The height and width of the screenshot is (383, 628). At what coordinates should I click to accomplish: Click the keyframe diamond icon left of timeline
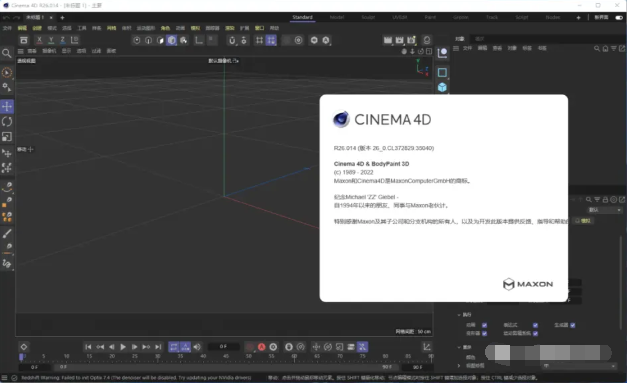[24, 347]
